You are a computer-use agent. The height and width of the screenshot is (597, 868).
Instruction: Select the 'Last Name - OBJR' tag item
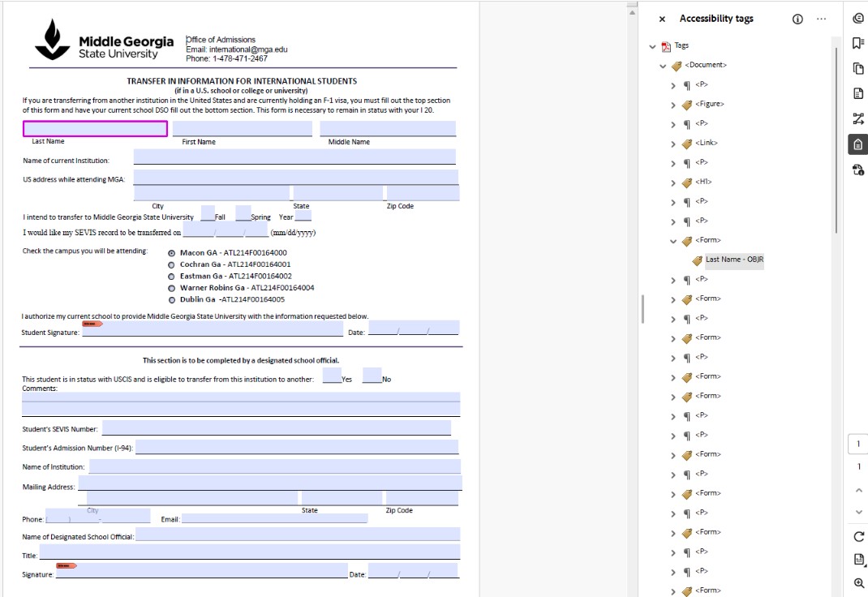click(734, 260)
